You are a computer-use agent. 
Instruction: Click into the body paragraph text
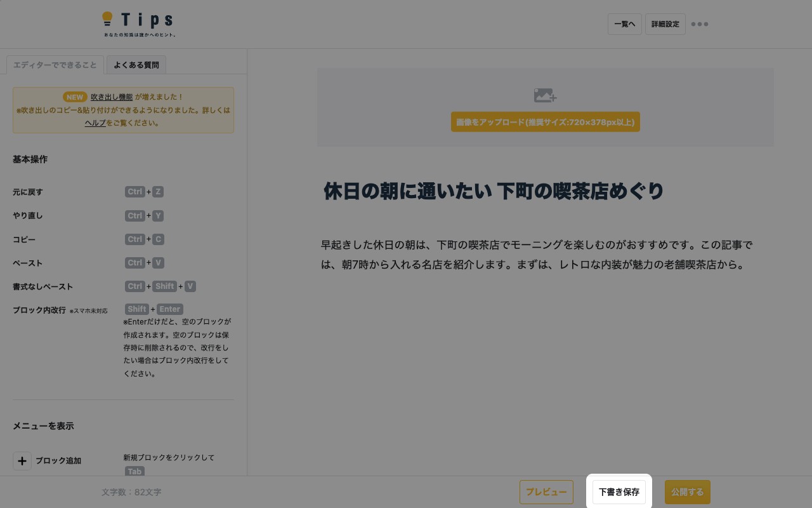tap(537, 255)
